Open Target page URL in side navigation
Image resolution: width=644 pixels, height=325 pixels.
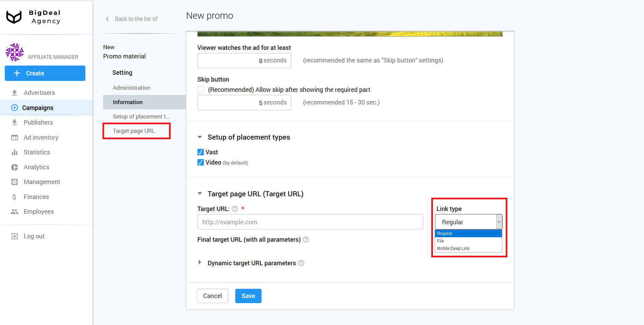pyautogui.click(x=134, y=131)
